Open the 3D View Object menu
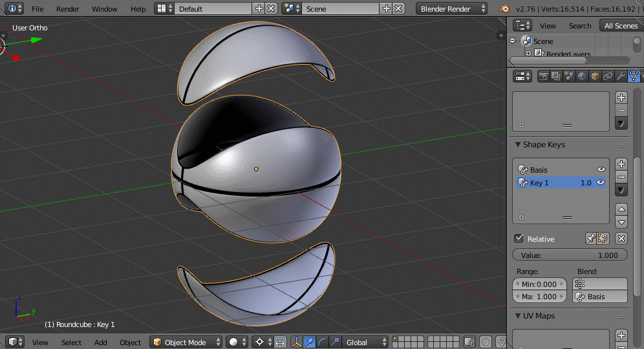Screen dimensions: 644x349 point(130,343)
